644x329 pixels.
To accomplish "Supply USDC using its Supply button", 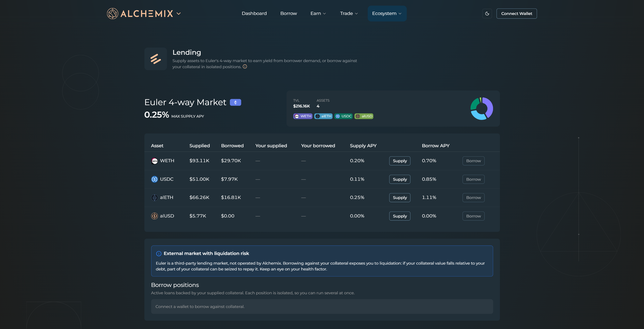I will [400, 179].
